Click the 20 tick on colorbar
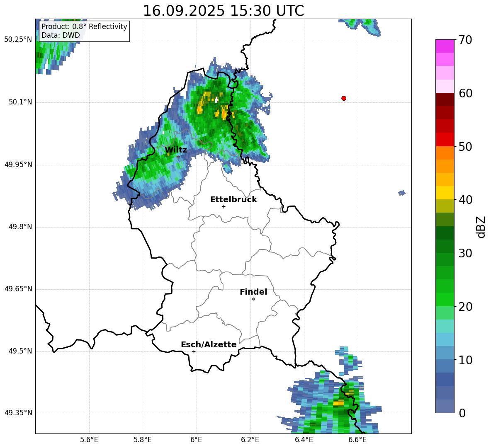 (x=465, y=307)
